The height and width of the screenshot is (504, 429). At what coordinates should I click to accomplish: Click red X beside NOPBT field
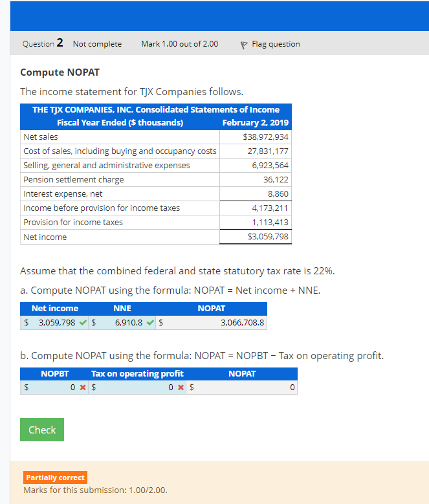click(x=83, y=388)
